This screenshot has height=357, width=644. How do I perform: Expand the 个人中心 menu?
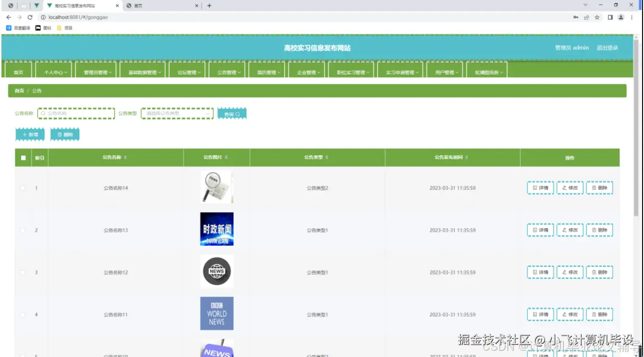click(x=54, y=69)
